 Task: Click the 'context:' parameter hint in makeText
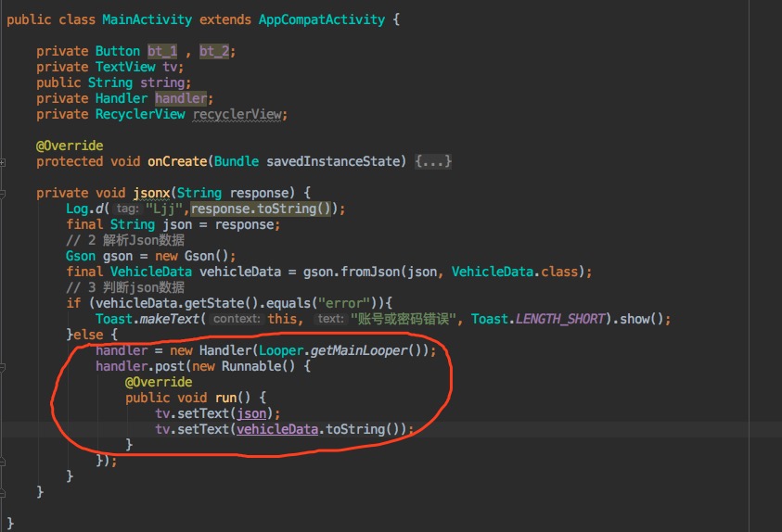[235, 319]
